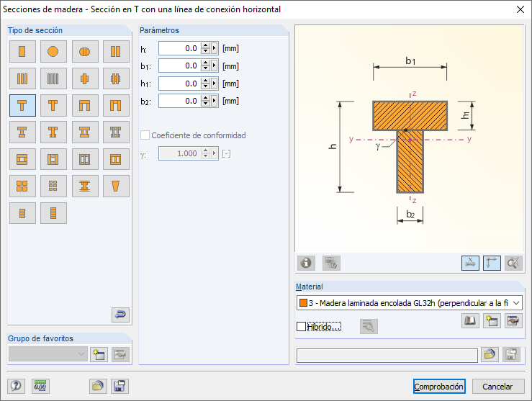The width and height of the screenshot is (532, 401).
Task: Create a new material
Action: 492,320
